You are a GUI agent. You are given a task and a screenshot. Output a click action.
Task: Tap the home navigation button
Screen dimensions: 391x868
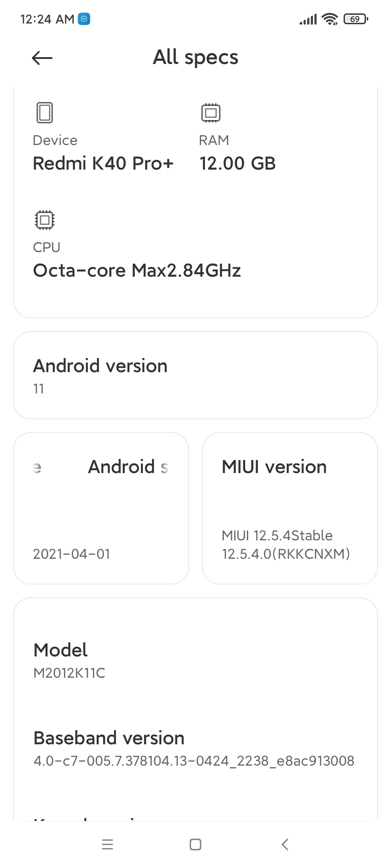click(195, 844)
